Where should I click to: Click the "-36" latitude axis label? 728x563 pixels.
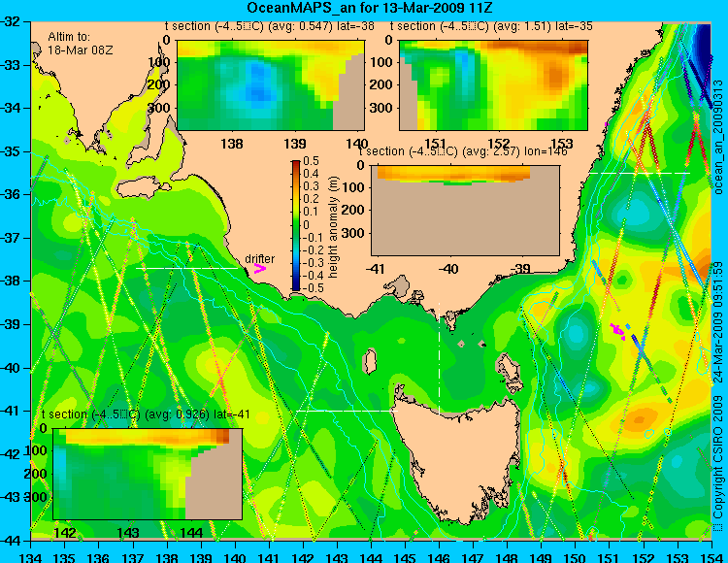[x=11, y=194]
